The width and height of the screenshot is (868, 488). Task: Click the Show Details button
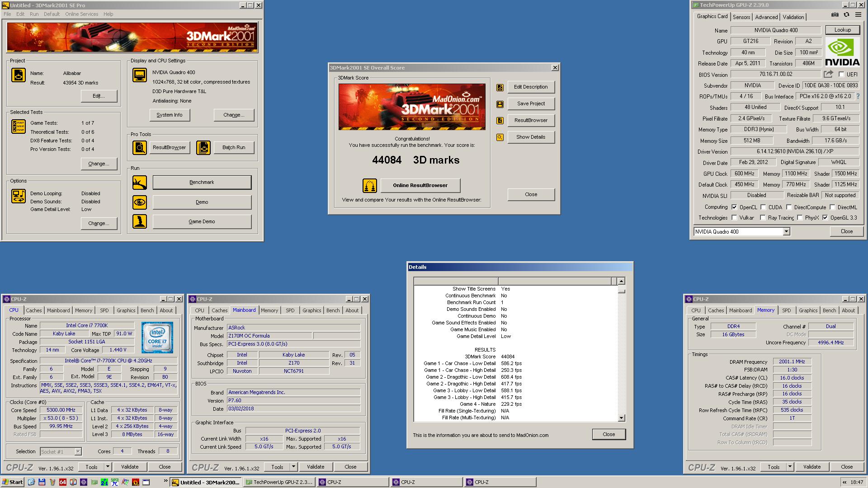[x=531, y=137]
